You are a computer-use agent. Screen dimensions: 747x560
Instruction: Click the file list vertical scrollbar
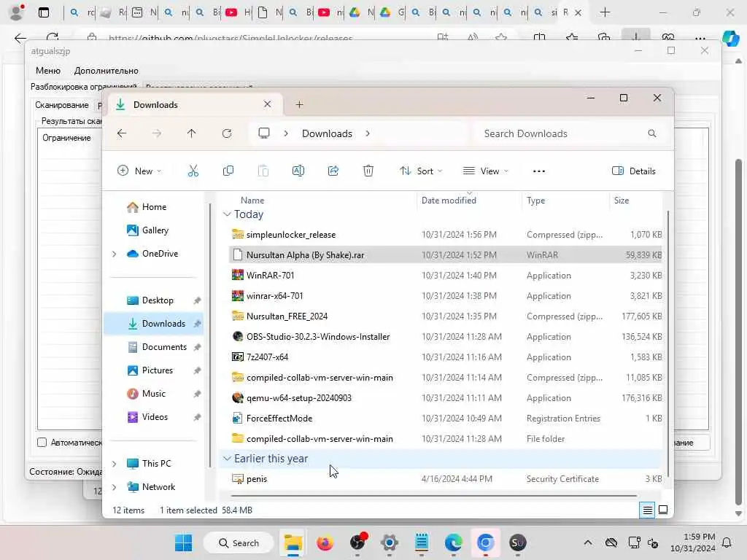(668, 343)
